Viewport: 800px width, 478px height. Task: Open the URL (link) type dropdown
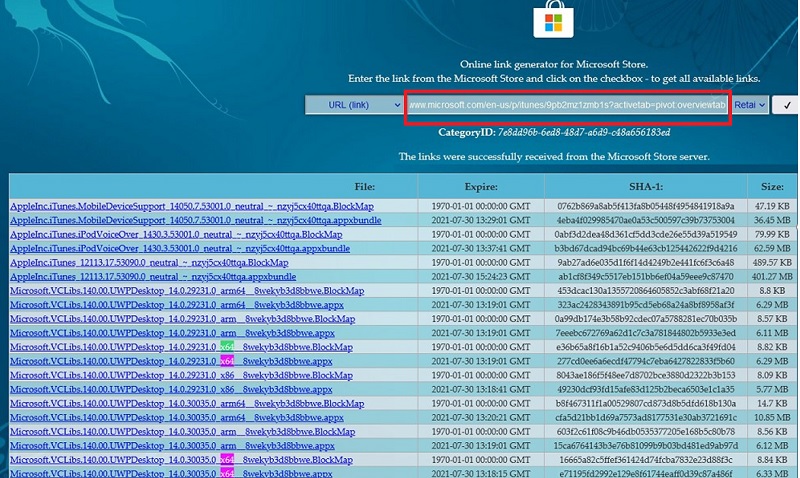(353, 104)
